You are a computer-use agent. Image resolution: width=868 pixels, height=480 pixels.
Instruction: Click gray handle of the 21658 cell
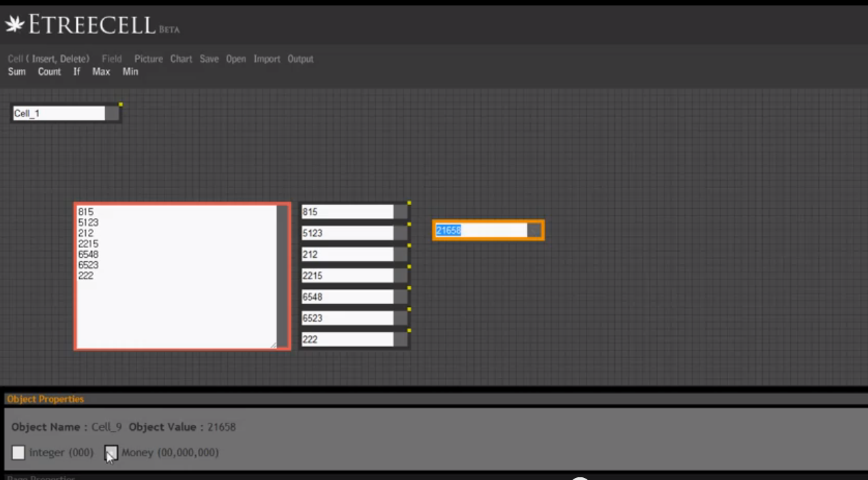coord(534,230)
